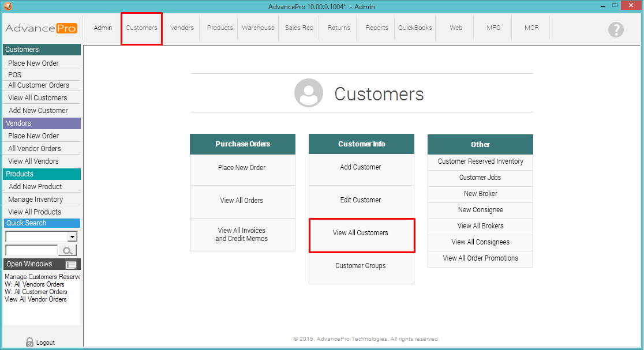Click Add New Customer in sidebar
644x350 pixels.
[x=38, y=111]
